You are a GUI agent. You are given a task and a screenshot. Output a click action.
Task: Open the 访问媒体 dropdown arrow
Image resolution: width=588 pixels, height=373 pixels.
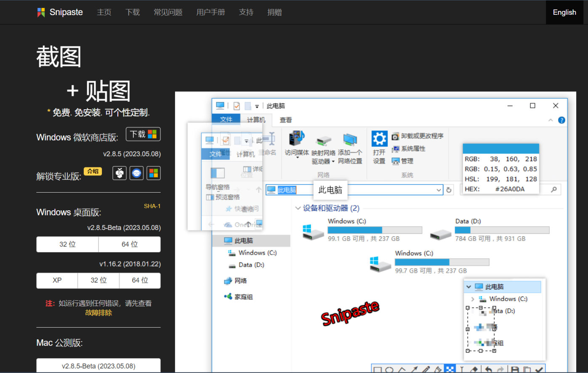[x=297, y=158]
